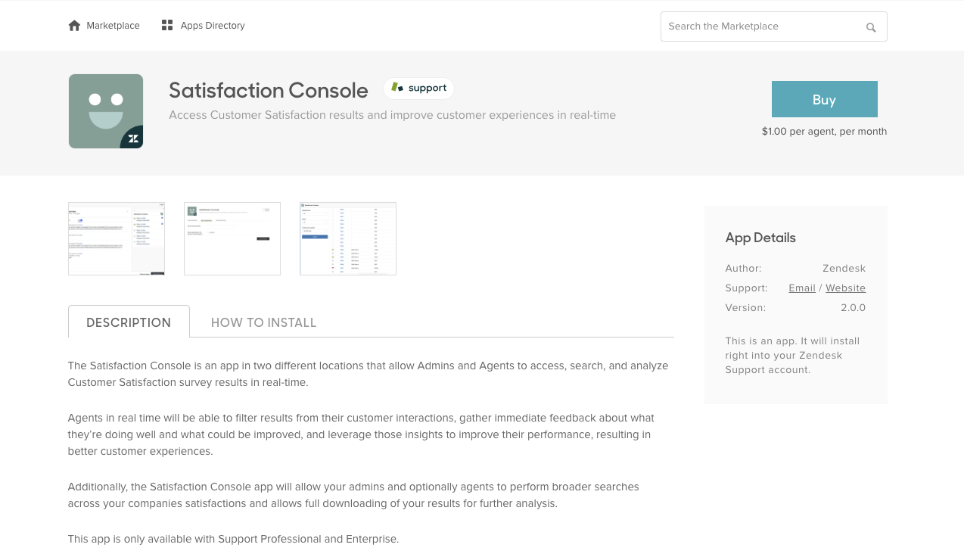Click the "$1.00 per agent, per month" price text

pyautogui.click(x=824, y=132)
